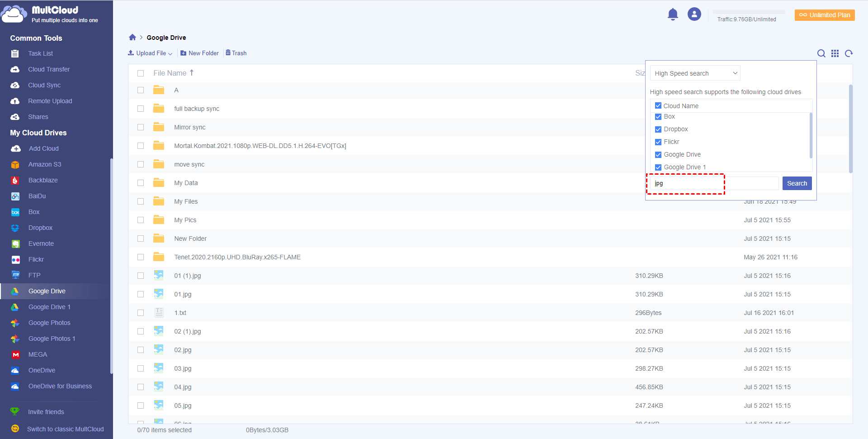Uncheck Dropbox in the search drive list
This screenshot has height=439, width=868.
(x=658, y=129)
